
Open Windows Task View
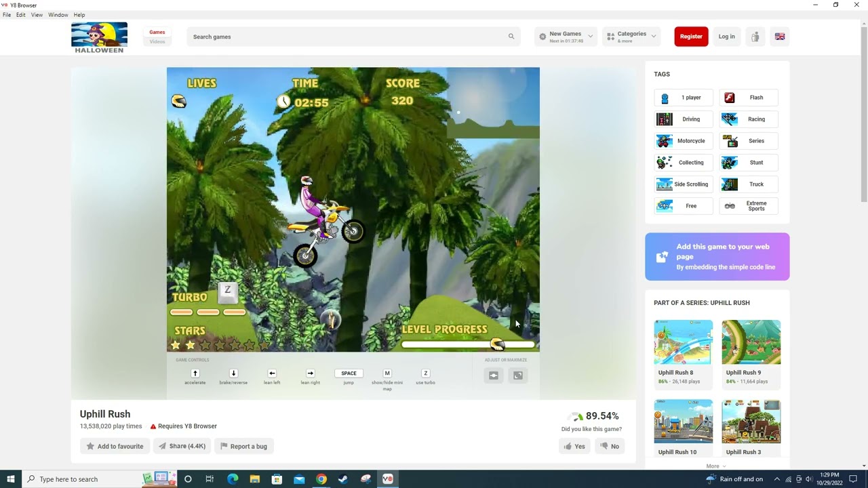click(210, 479)
